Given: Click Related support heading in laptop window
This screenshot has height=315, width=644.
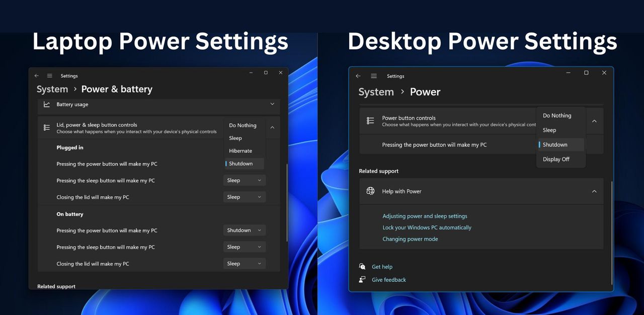Looking at the screenshot, I should click(56, 286).
